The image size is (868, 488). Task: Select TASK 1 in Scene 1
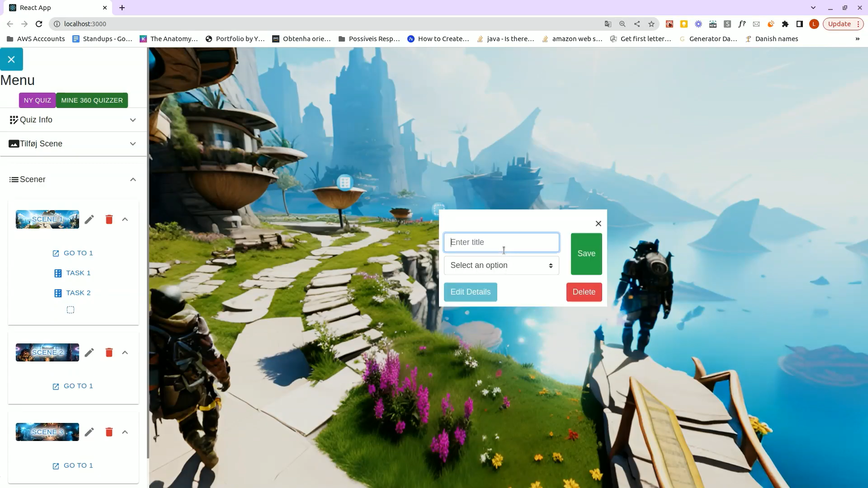[x=73, y=273]
